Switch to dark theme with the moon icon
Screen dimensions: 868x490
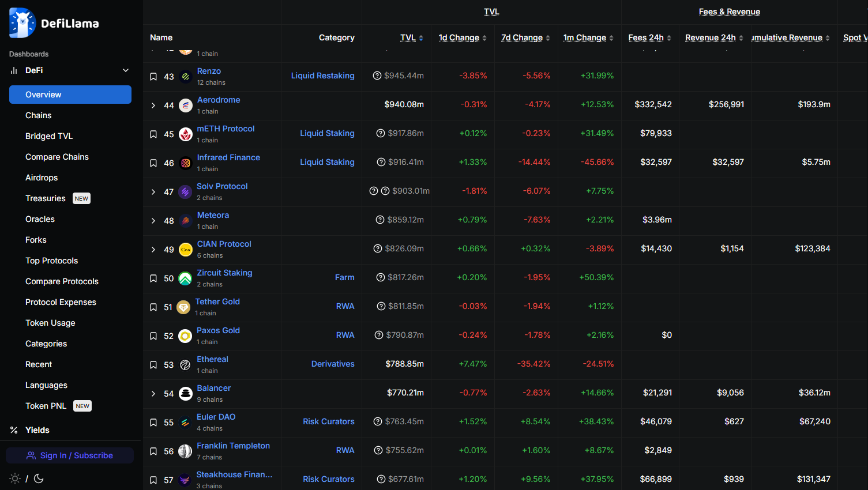39,478
